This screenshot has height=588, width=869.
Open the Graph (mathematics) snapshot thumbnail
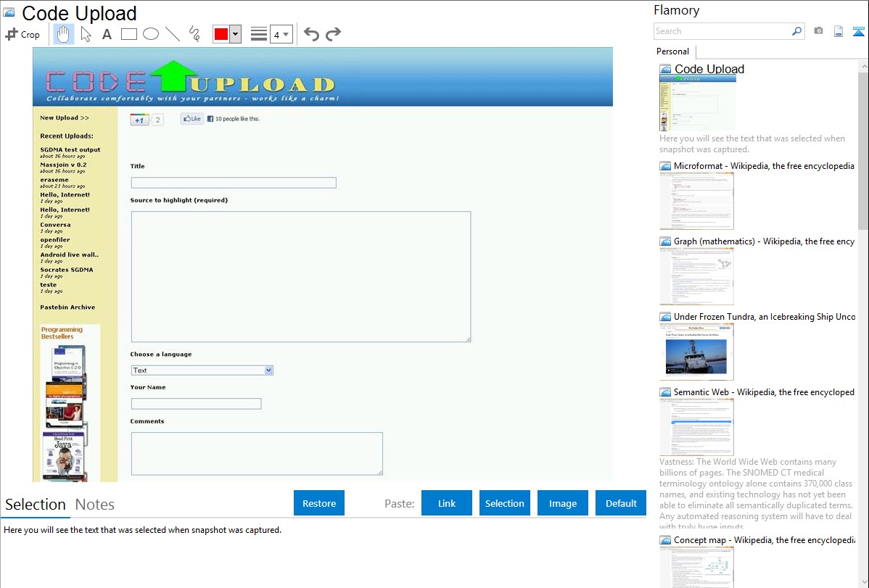[x=696, y=276]
